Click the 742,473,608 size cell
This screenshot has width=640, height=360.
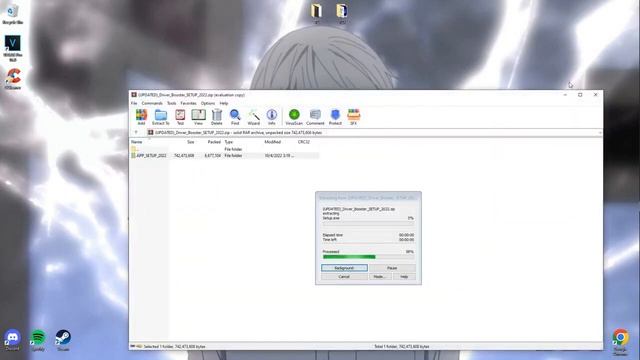(184, 156)
